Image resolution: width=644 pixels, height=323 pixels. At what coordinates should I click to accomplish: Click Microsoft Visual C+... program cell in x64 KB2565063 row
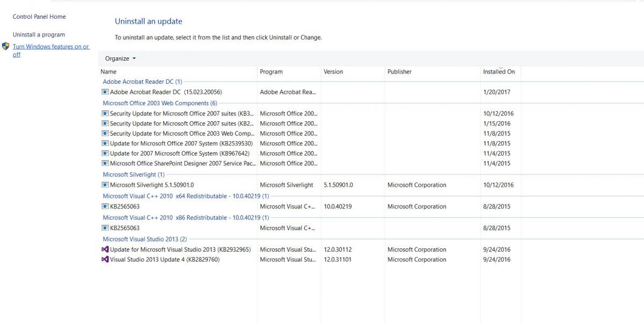click(x=288, y=207)
